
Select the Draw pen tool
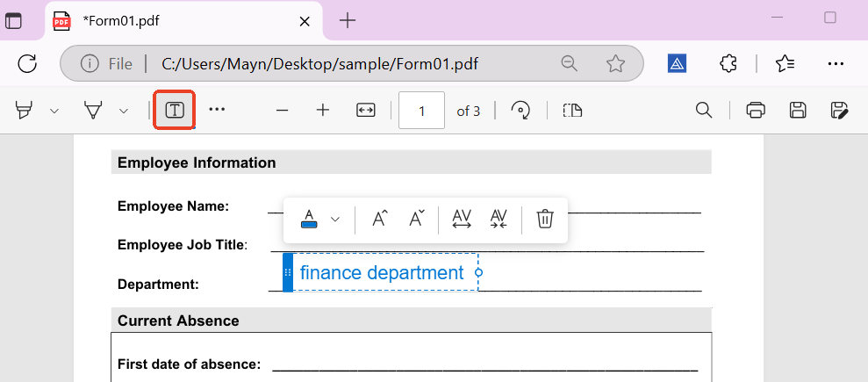pos(92,110)
